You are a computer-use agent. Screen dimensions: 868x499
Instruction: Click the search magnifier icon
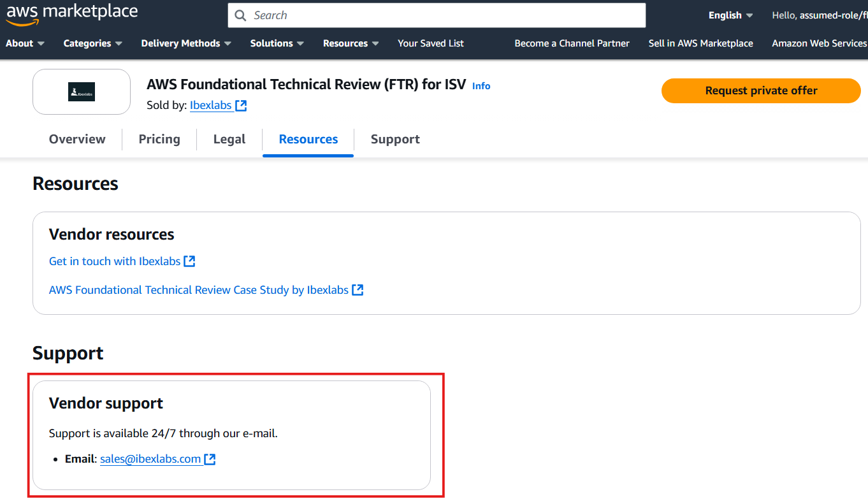tap(240, 15)
